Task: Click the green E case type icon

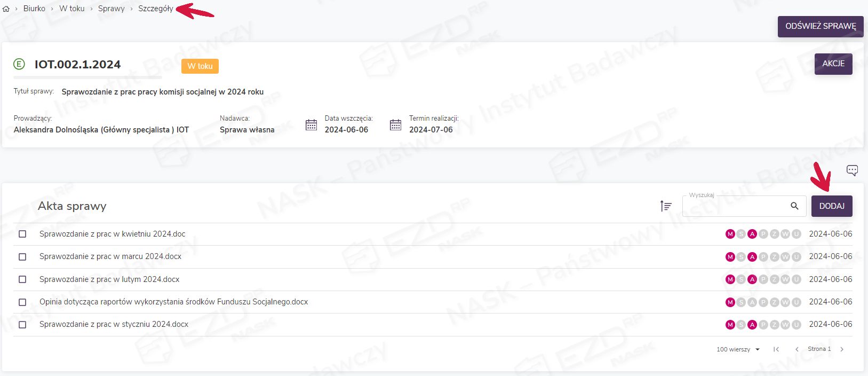Action: coord(19,65)
